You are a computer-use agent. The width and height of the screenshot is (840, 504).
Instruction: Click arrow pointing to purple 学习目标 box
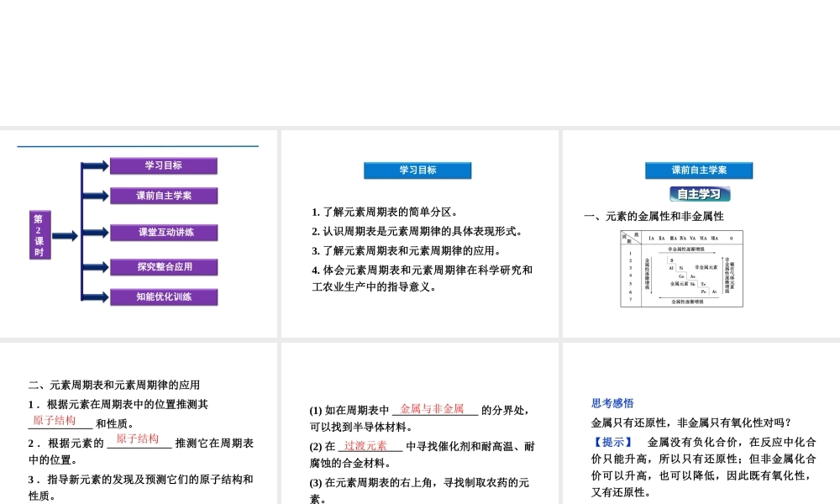[96, 165]
